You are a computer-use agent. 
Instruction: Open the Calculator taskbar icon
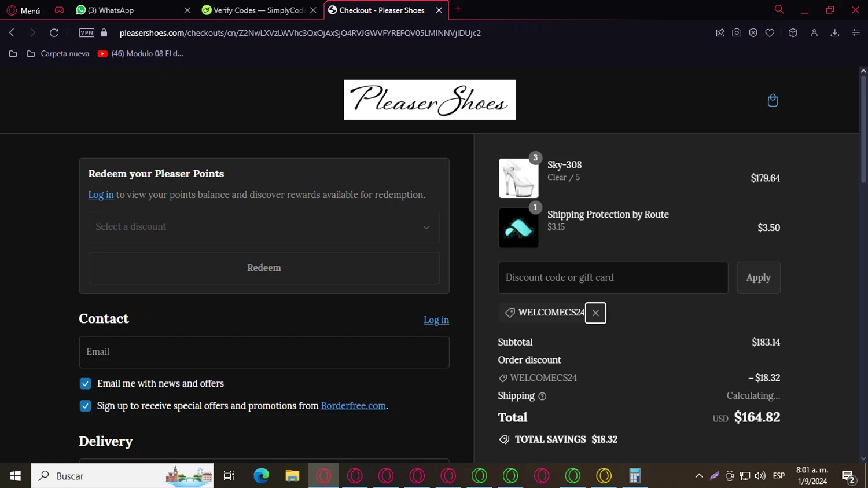[635, 476]
